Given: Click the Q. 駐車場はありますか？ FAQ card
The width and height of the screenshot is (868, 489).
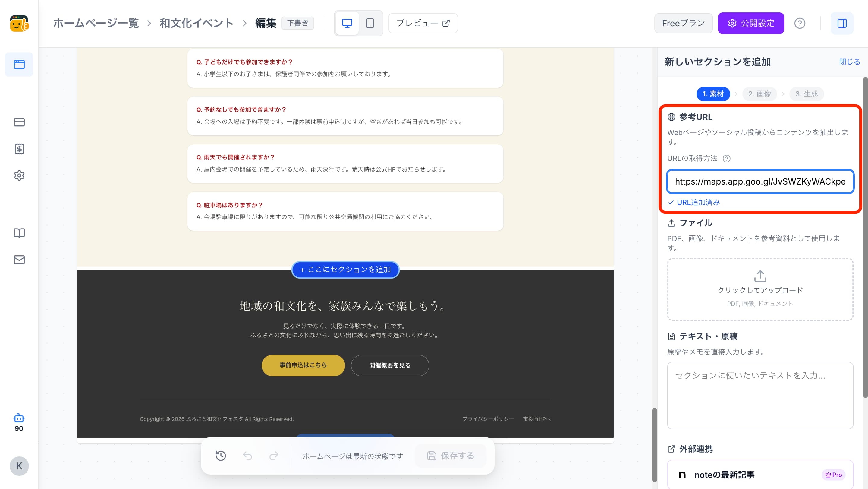Looking at the screenshot, I should 345,211.
